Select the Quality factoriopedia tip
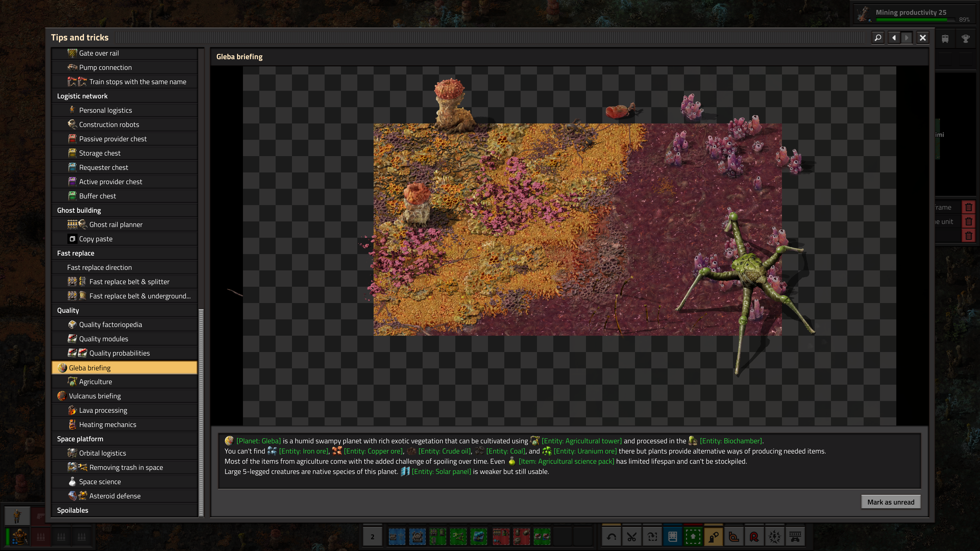Viewport: 980px width, 551px height. coord(124,325)
